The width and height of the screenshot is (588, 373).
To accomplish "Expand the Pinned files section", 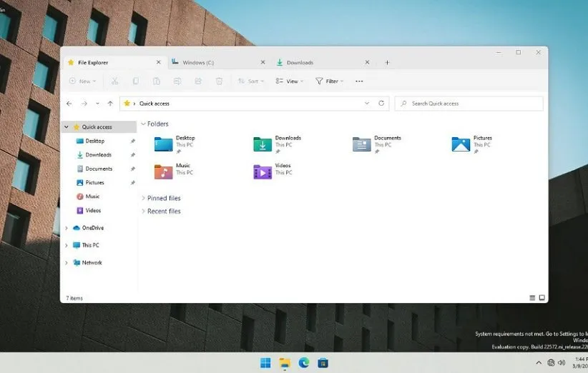I will click(164, 198).
